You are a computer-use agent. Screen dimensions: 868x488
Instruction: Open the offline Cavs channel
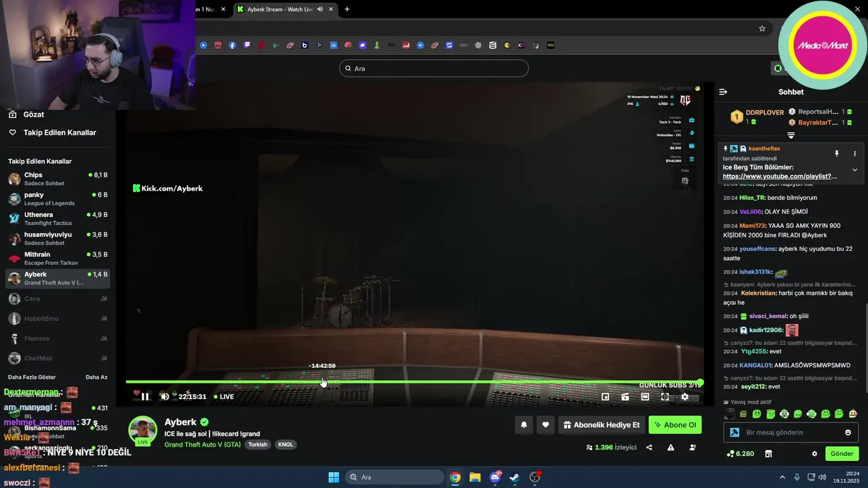pos(58,299)
